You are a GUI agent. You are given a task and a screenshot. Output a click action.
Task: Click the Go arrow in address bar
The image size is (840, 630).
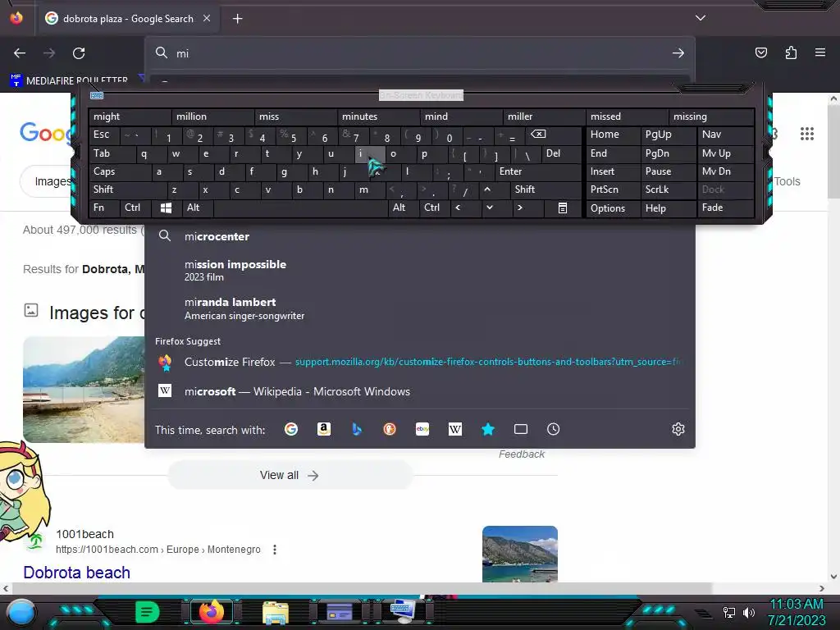click(678, 53)
